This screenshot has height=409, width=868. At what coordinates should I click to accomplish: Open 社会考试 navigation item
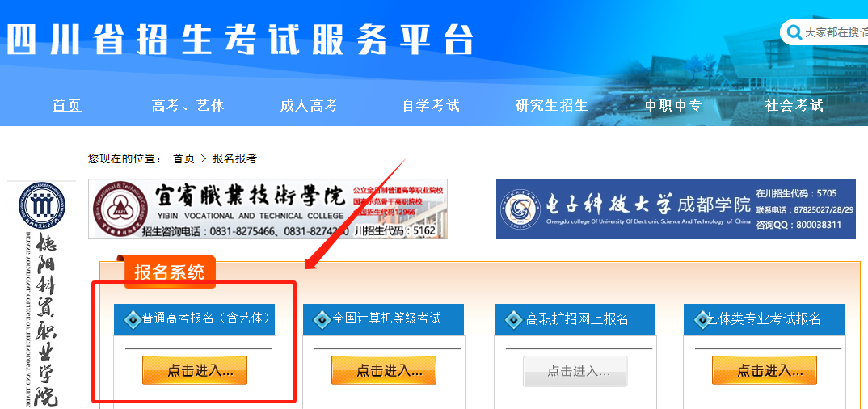click(x=794, y=105)
